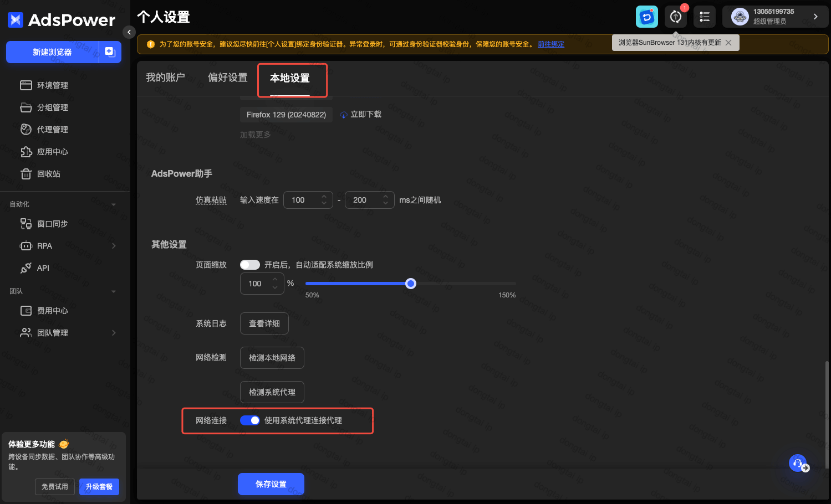Expand the 团队管理 submenu
The image size is (831, 504).
click(114, 333)
